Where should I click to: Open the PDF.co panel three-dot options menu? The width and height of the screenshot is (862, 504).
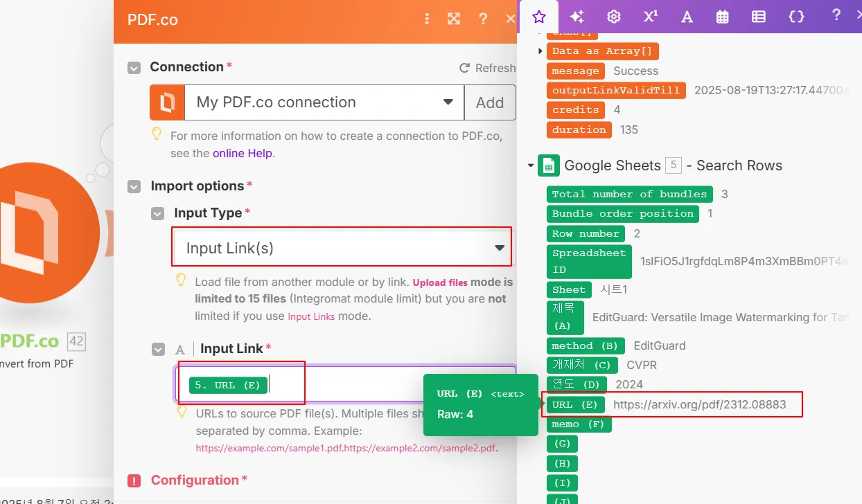tap(427, 19)
